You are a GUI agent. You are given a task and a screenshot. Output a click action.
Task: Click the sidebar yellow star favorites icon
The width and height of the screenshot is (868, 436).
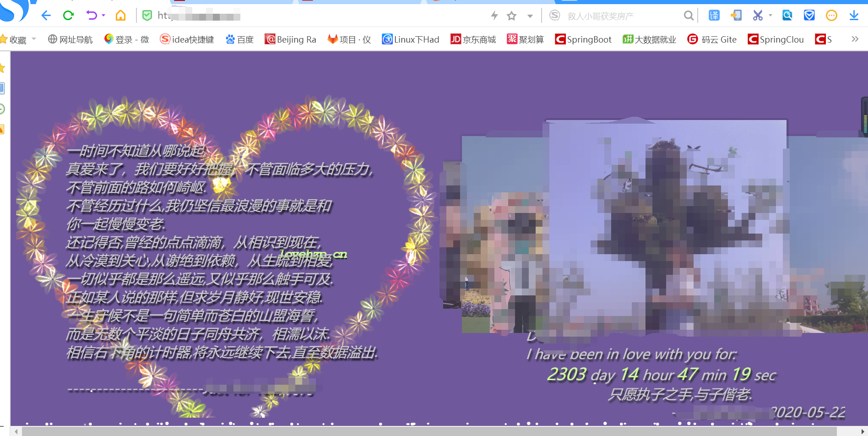2,68
